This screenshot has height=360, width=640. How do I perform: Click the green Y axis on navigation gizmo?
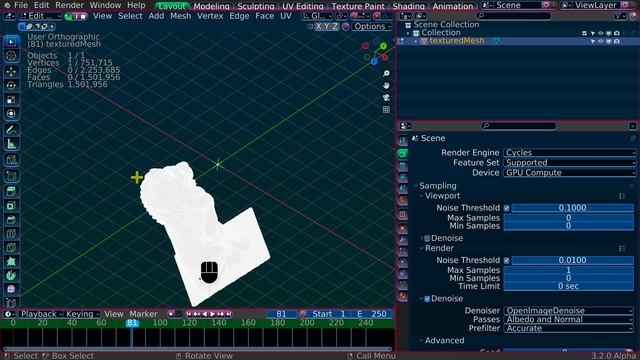pyautogui.click(x=383, y=46)
